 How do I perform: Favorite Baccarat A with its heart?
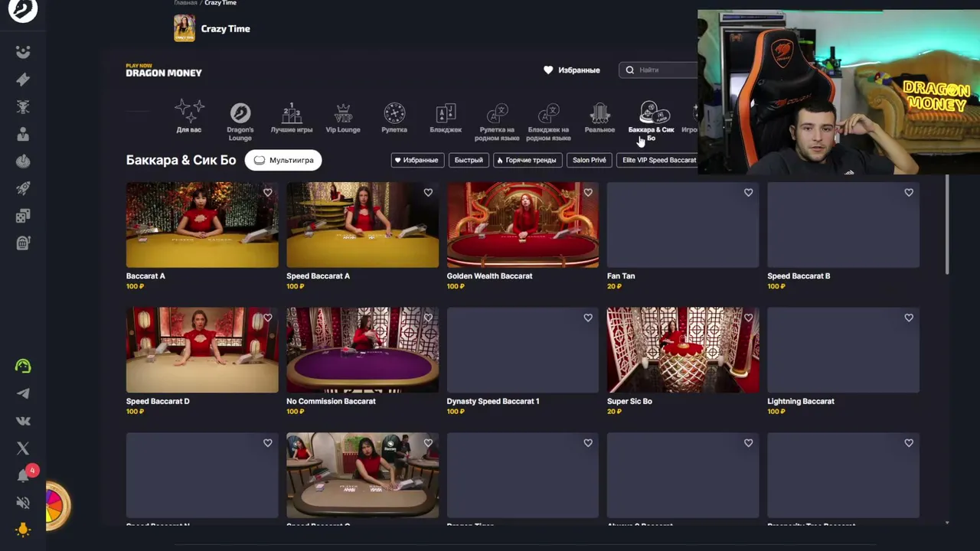(268, 193)
